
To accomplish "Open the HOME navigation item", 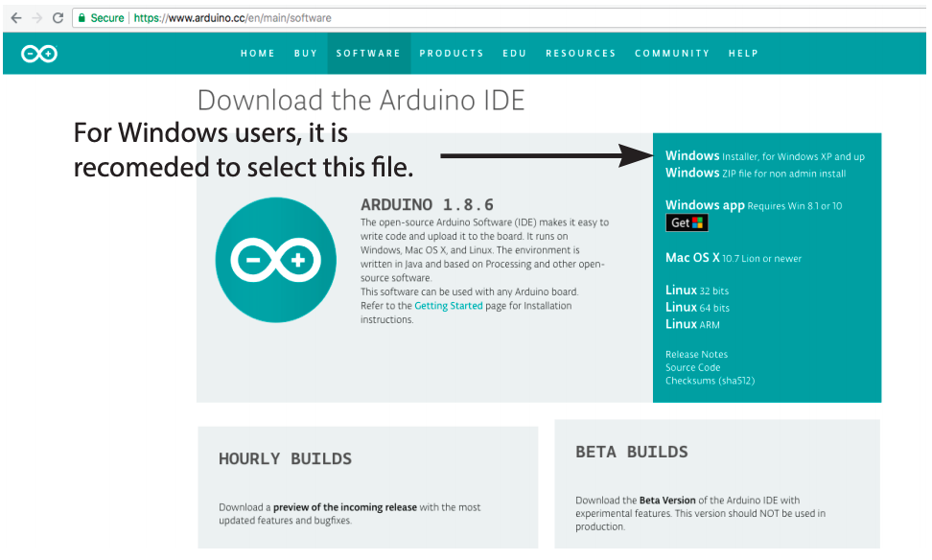I will (x=257, y=54).
